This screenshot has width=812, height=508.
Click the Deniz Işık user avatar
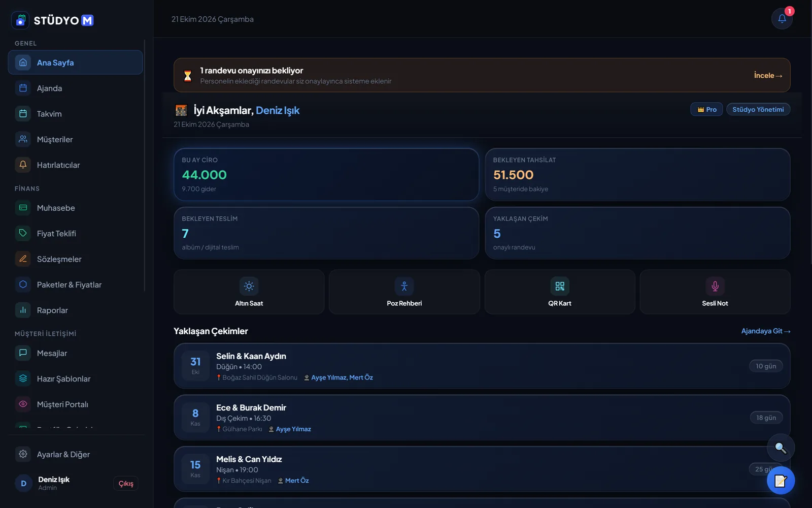23,483
